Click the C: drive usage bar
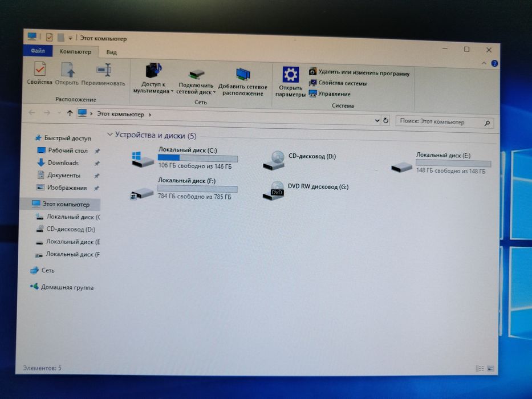Screen dimensions: 532x399 [x=198, y=158]
